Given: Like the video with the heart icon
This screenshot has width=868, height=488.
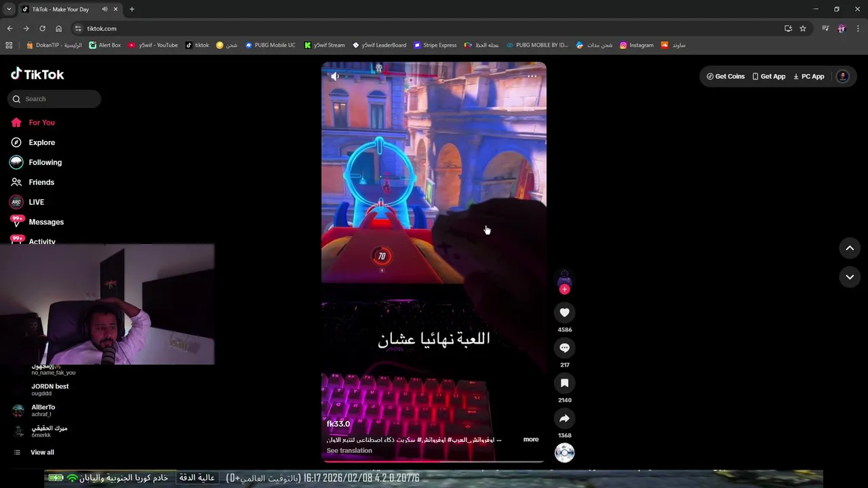Looking at the screenshot, I should click(564, 312).
